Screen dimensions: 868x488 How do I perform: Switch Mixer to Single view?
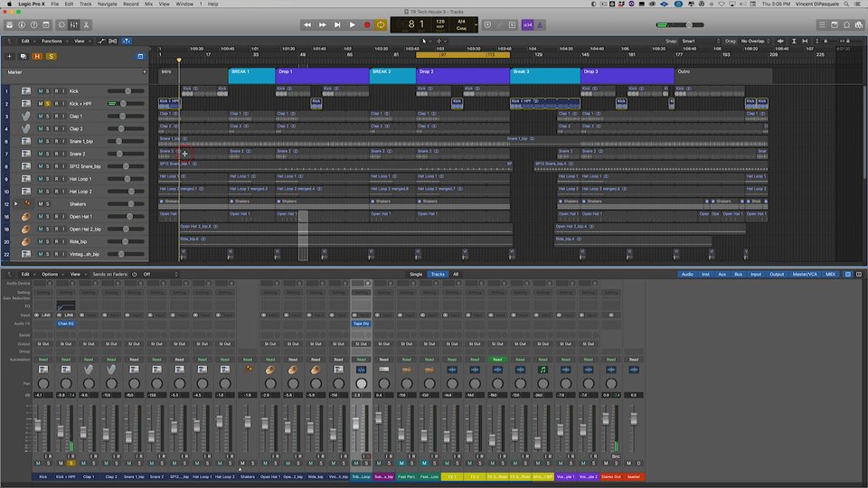416,275
